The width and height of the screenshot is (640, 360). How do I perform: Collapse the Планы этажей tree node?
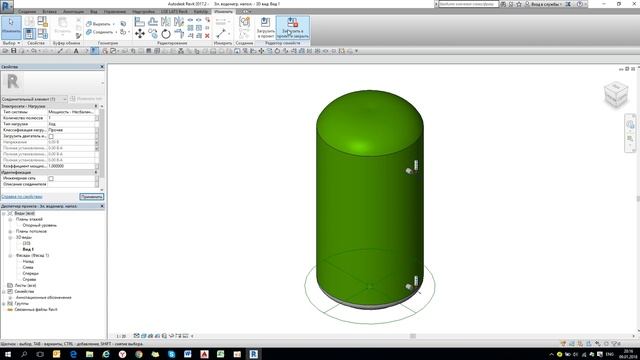10,220
